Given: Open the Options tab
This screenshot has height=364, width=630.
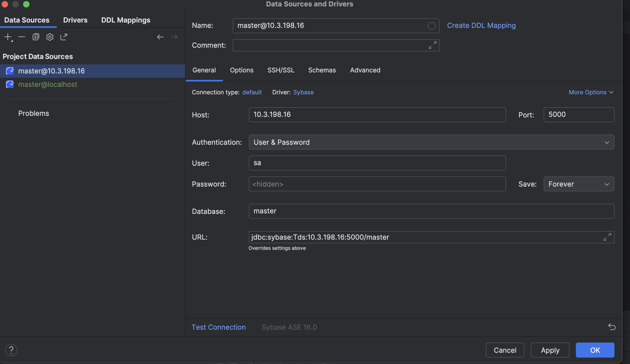Looking at the screenshot, I should 242,70.
